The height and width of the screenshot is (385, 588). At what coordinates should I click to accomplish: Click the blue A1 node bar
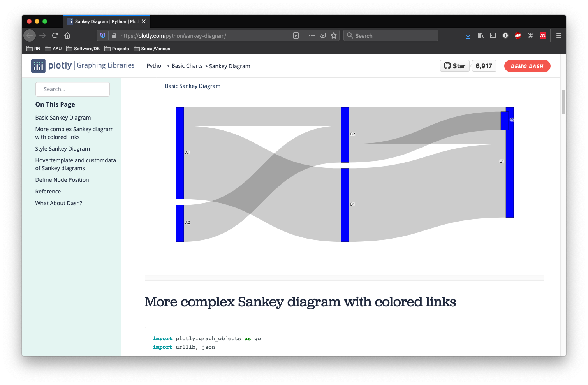click(180, 153)
